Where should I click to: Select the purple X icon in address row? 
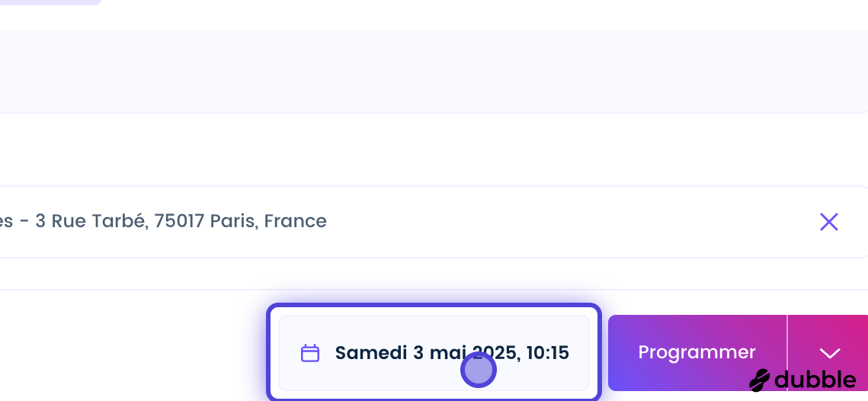[828, 222]
